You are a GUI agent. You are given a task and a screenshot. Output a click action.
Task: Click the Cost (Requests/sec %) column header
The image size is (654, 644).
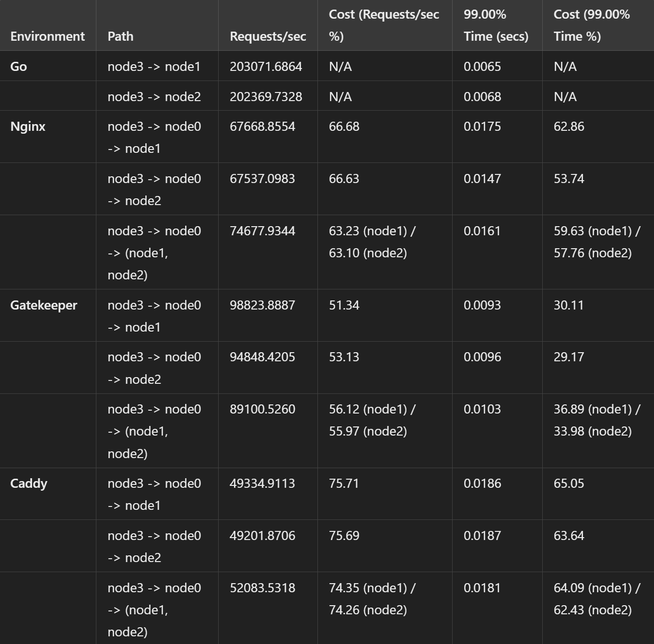click(384, 25)
